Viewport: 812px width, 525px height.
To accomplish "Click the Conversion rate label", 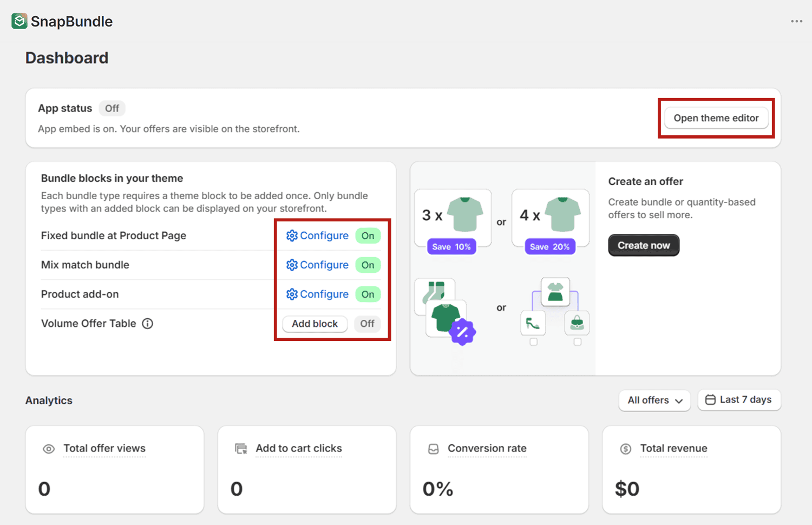I will coord(487,448).
